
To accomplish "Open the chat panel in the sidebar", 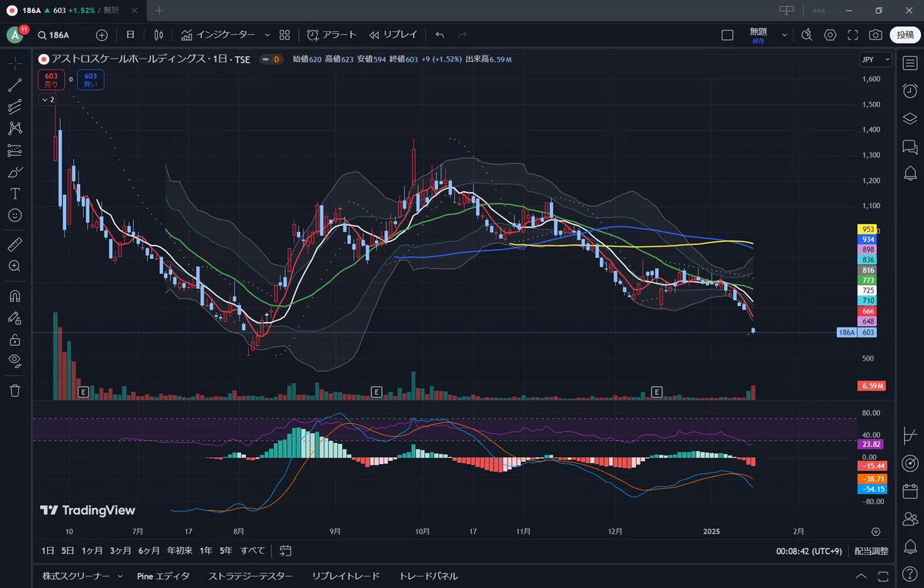I will (x=909, y=146).
